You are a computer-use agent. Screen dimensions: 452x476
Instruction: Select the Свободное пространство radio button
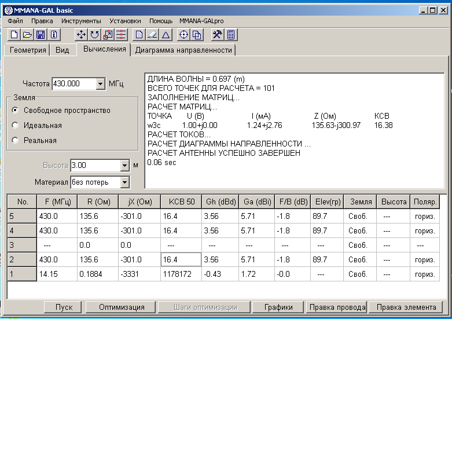(15, 110)
